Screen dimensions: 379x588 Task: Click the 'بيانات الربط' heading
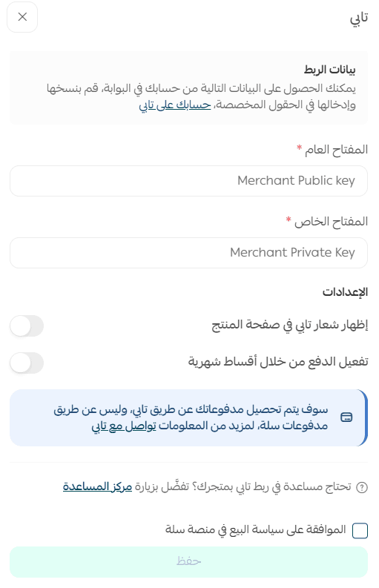point(329,70)
